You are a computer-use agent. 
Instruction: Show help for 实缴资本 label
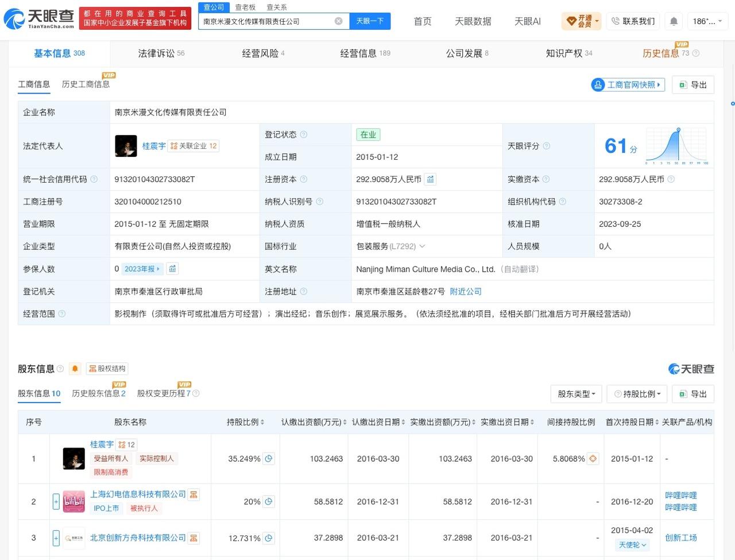546,179
